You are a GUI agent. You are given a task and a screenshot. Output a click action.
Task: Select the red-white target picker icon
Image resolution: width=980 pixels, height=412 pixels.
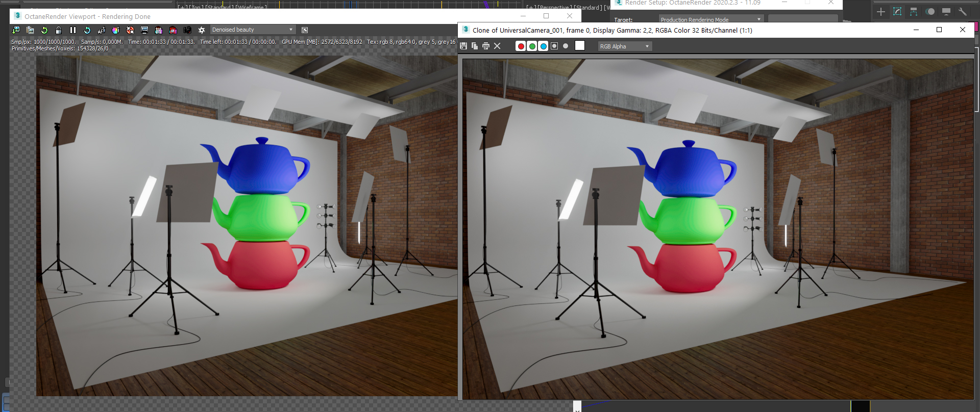pyautogui.click(x=130, y=30)
